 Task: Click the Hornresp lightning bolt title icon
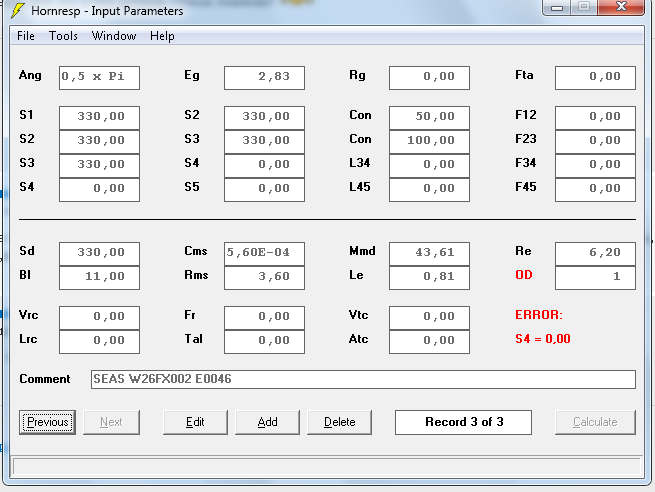tap(18, 10)
